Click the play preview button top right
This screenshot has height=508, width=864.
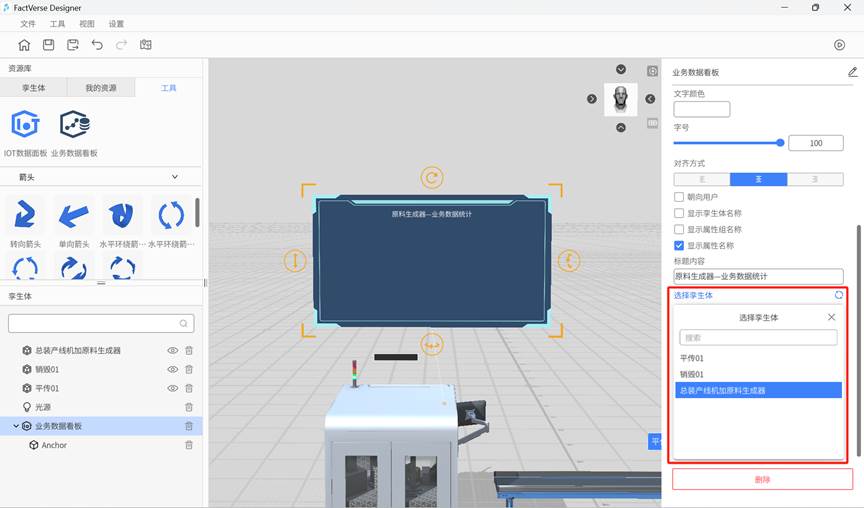coord(839,45)
